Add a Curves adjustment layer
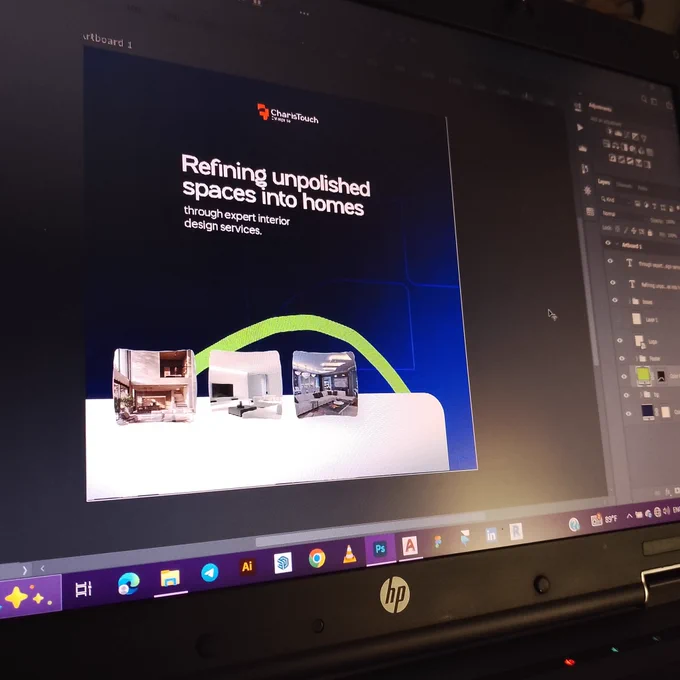Screen dimensions: 680x680 (x=626, y=134)
